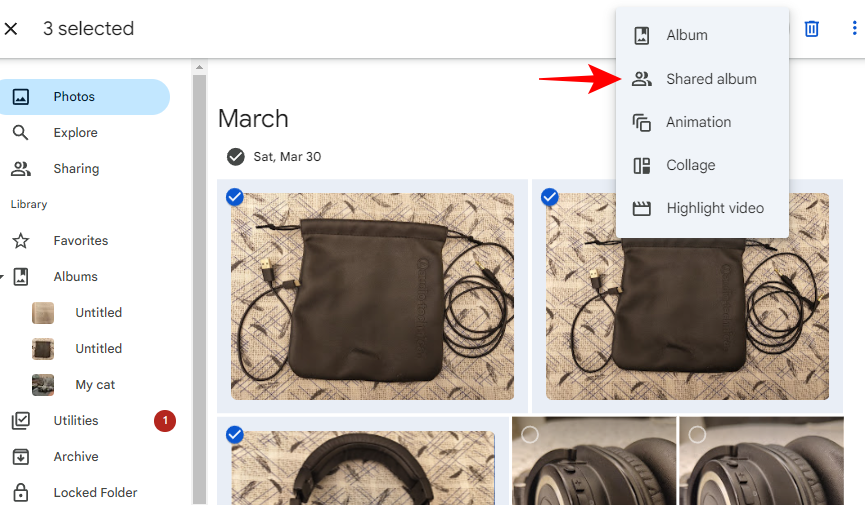Image resolution: width=865 pixels, height=505 pixels.
Task: Open the second Untitled album
Action: (98, 348)
